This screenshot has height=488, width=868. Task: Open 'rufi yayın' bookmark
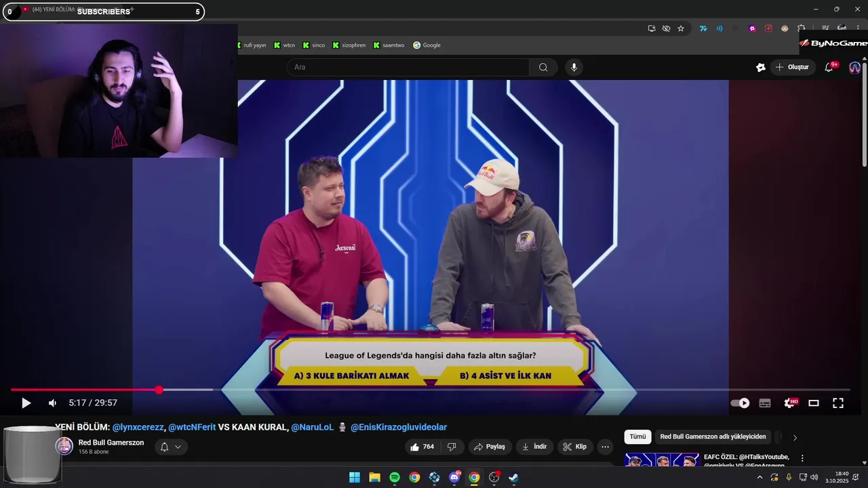(251, 45)
